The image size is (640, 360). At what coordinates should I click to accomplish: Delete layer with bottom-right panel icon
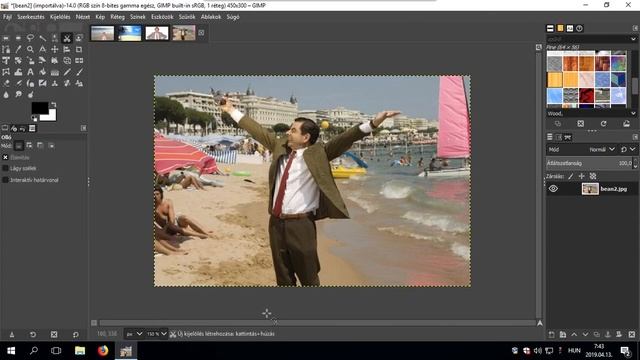[x=631, y=334]
